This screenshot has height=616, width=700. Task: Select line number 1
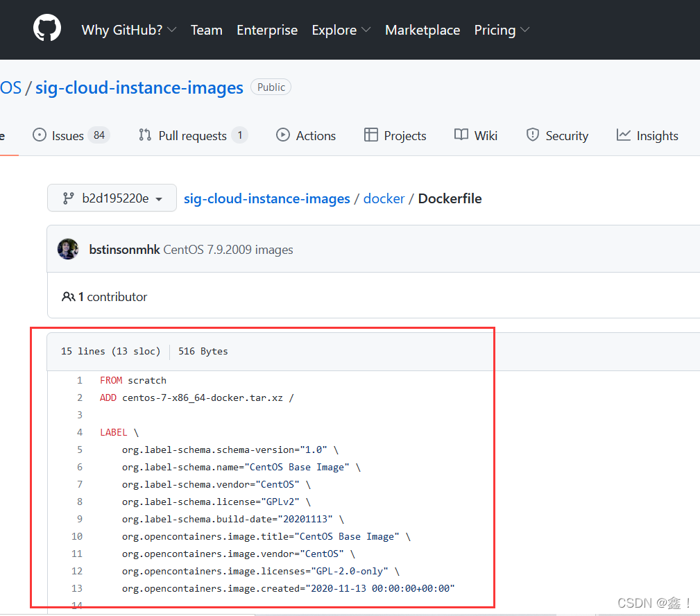pyautogui.click(x=80, y=380)
